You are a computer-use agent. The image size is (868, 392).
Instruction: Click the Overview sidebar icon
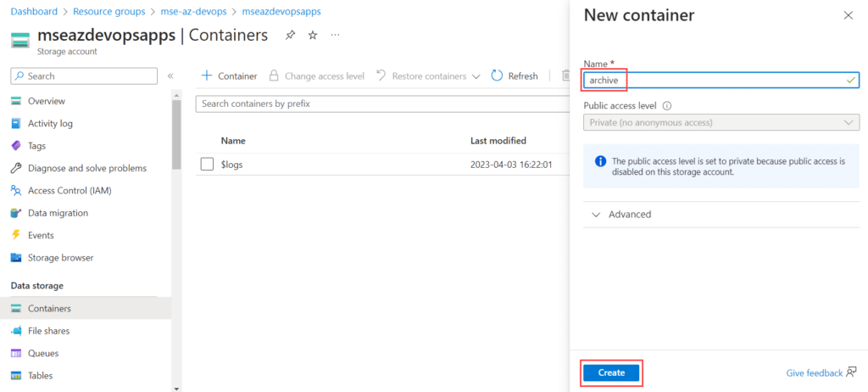pos(16,101)
